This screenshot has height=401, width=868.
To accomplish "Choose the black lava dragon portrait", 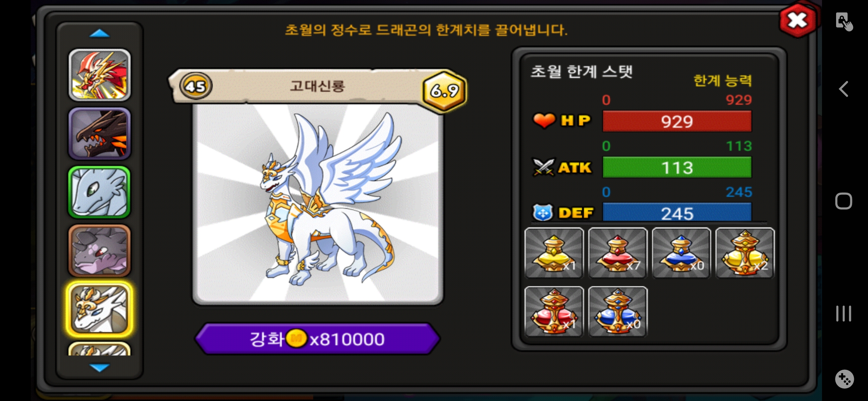I will point(99,134).
